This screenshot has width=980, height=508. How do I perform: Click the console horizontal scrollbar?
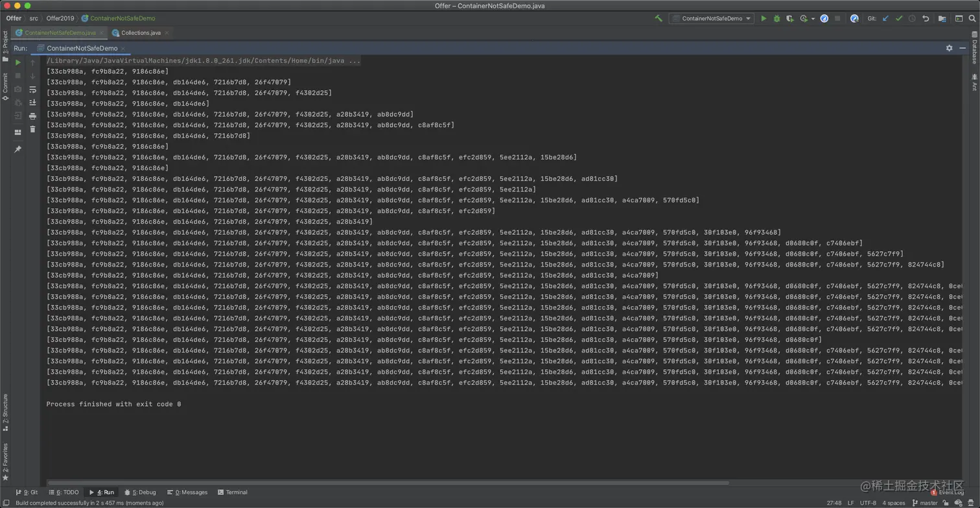tap(388, 483)
